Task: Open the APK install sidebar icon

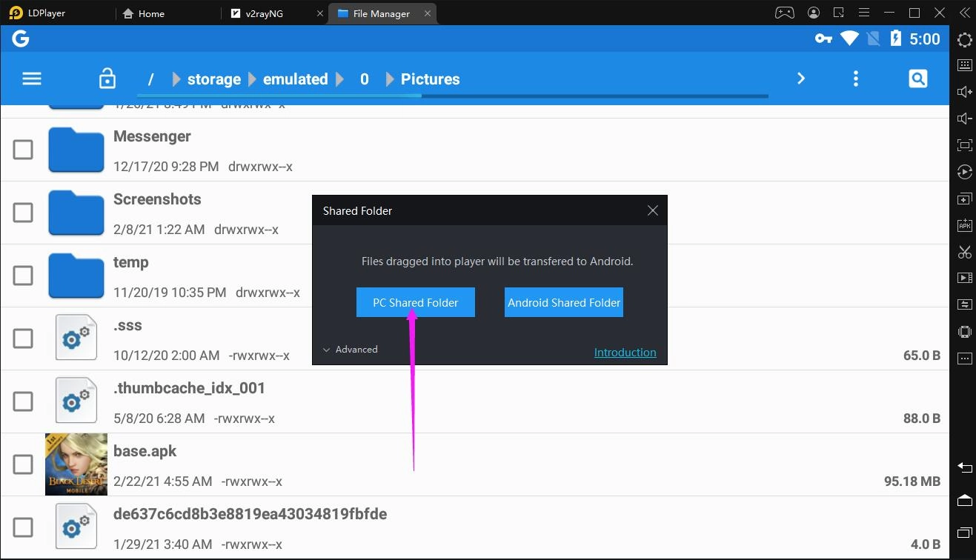Action: tap(964, 224)
